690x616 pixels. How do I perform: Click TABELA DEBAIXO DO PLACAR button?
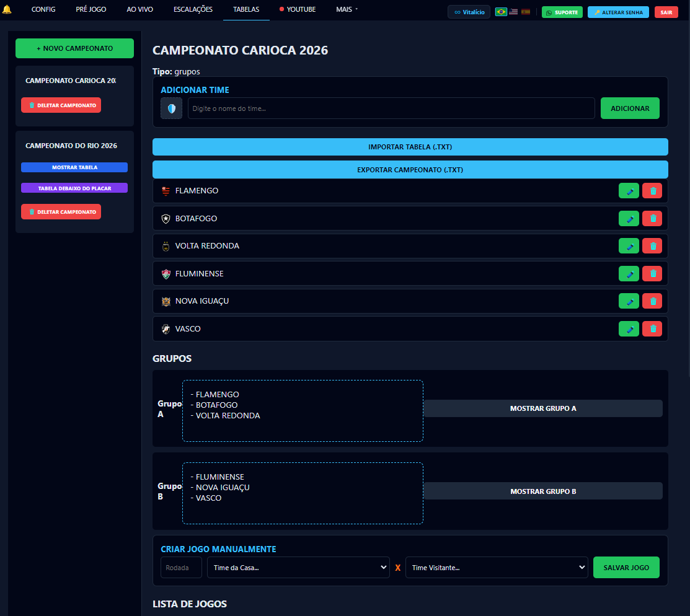(x=74, y=188)
